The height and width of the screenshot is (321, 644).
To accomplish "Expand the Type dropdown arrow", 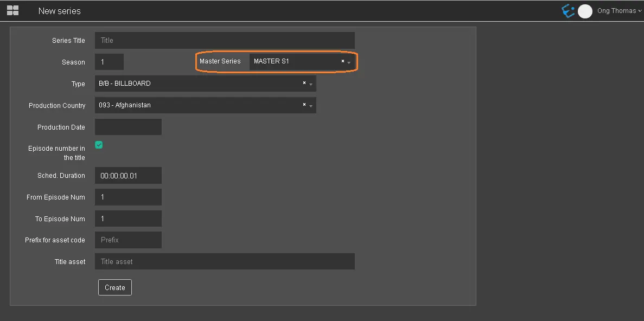I will pyautogui.click(x=311, y=85).
